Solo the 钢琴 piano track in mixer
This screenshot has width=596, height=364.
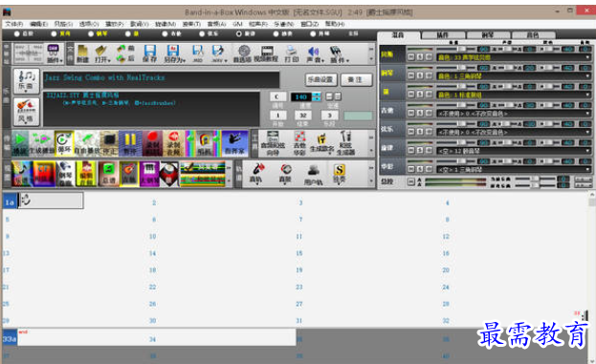tap(420, 75)
